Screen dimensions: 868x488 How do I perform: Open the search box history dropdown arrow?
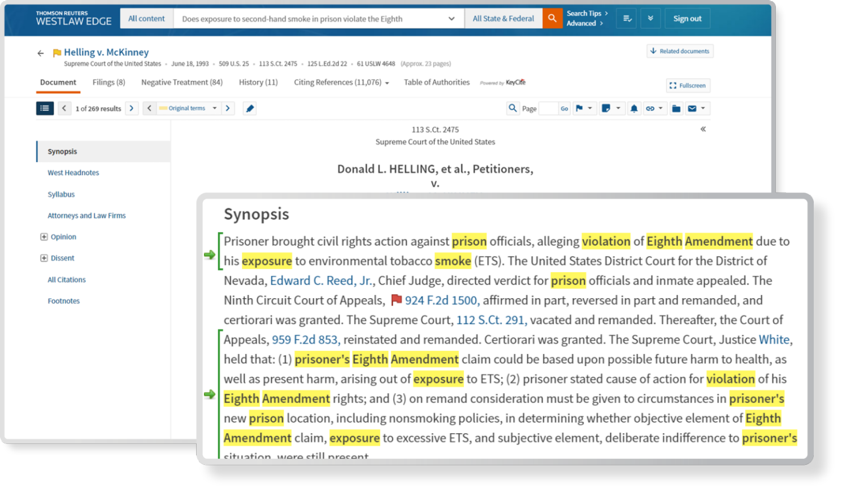452,19
